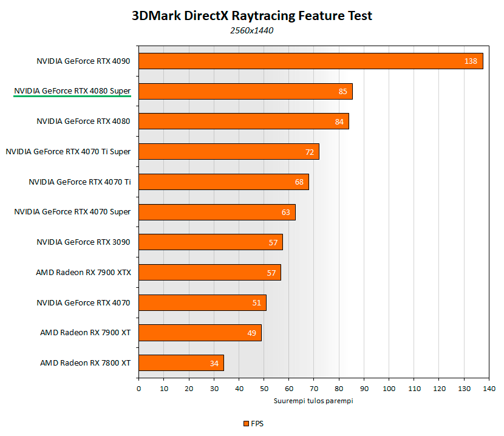Select the orange bar for RX 7900 XTX
Image resolution: width=504 pixels, height=436 pixels.
point(209,272)
